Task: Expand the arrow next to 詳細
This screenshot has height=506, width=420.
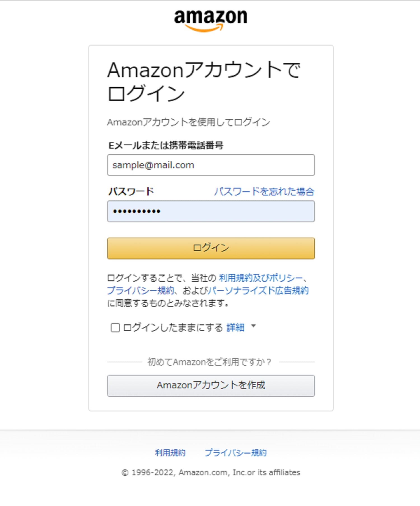Action: tap(253, 326)
